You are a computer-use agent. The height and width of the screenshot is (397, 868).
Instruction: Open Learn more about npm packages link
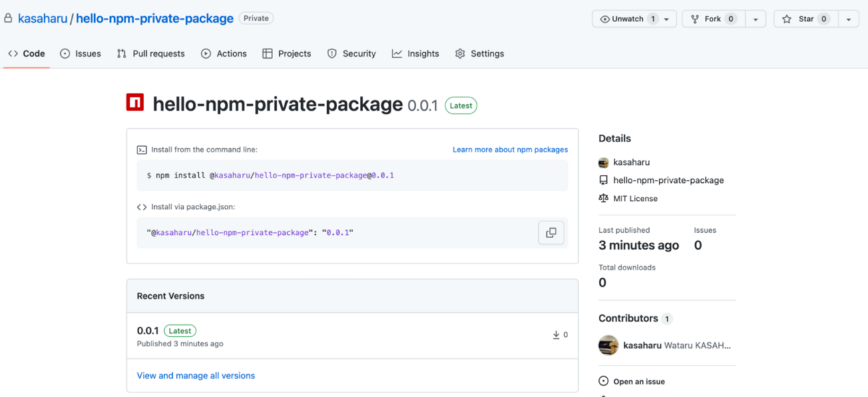coord(510,149)
